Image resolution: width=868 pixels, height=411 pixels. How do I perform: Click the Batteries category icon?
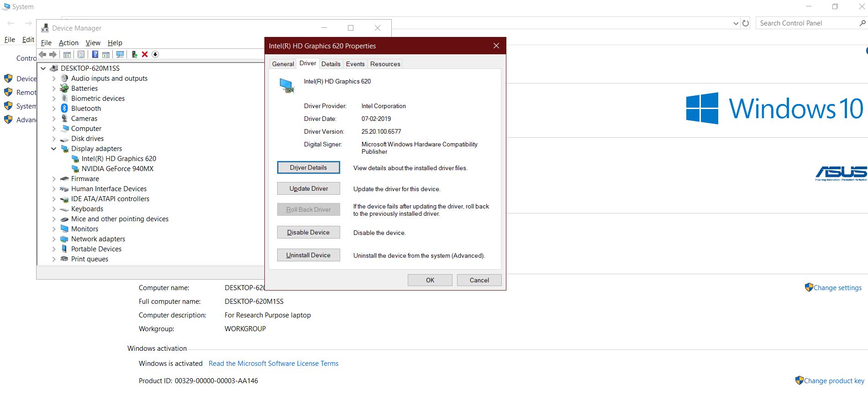[64, 88]
